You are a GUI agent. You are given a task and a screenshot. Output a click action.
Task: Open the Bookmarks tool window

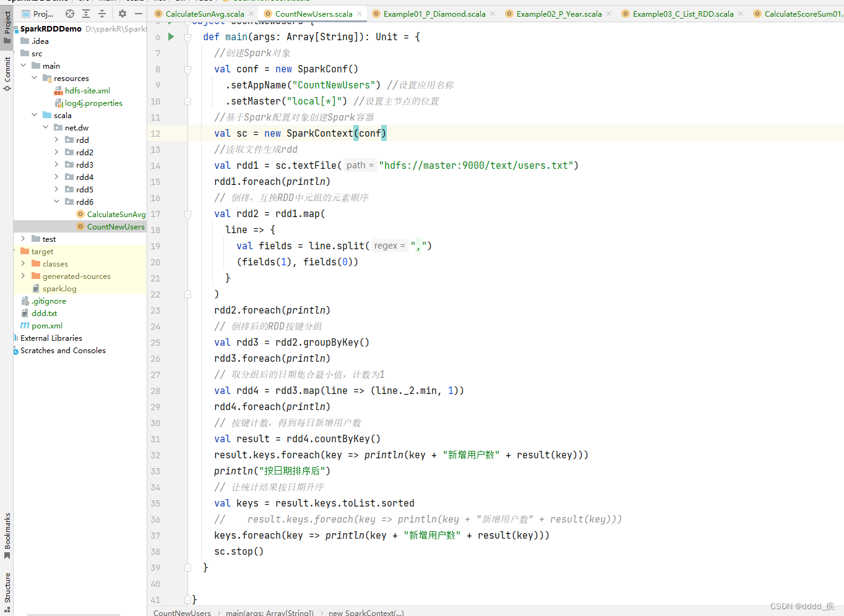(7, 536)
